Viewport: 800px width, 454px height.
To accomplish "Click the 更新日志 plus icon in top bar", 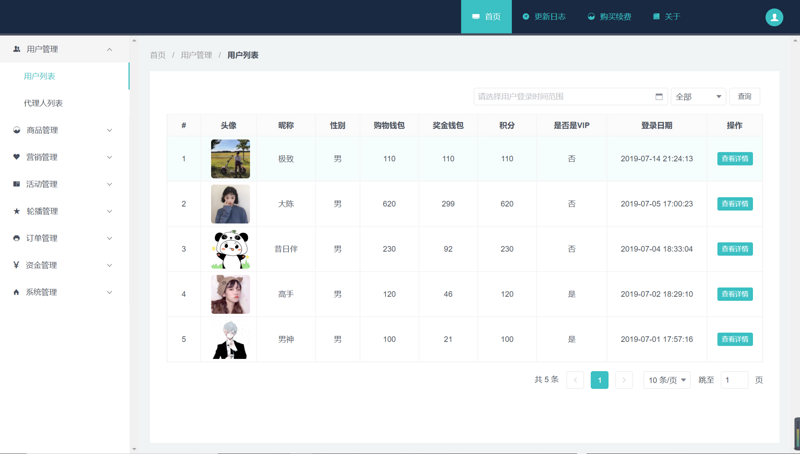I will [526, 17].
